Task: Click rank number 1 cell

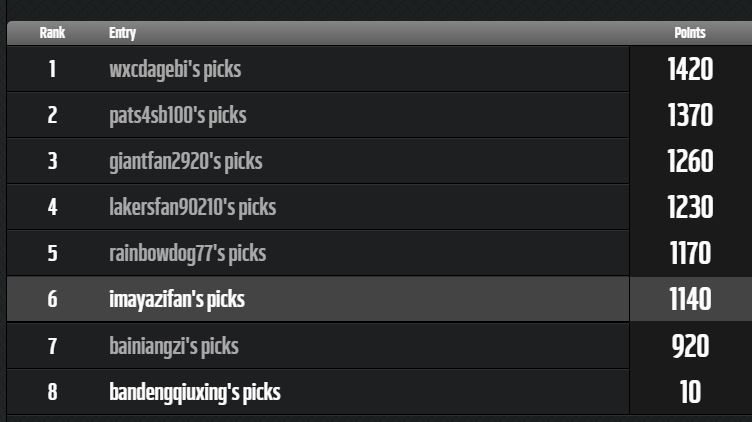Action: click(x=52, y=70)
